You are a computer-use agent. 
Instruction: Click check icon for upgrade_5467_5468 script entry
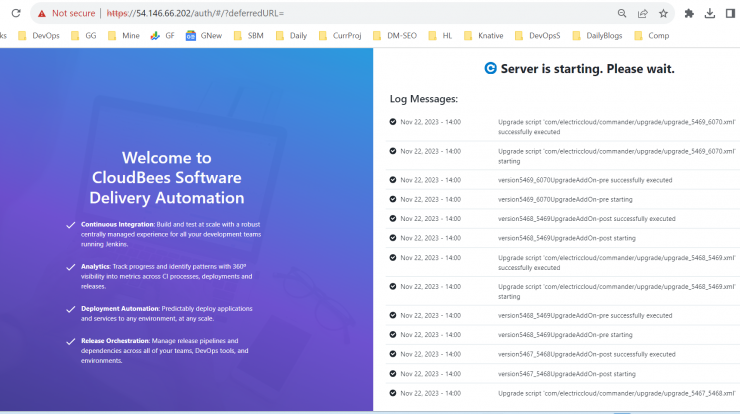pyautogui.click(x=393, y=393)
